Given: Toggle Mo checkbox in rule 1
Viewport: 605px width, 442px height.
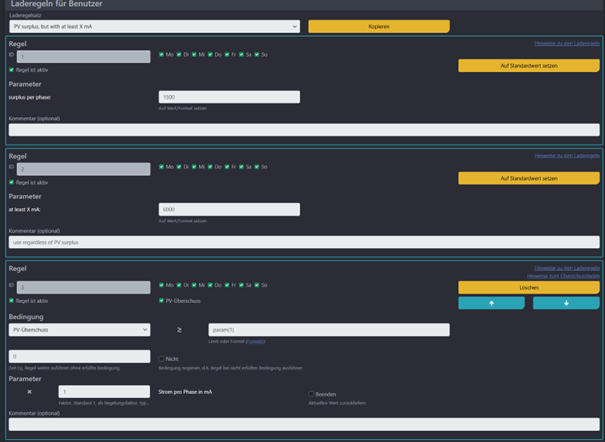Looking at the screenshot, I should pos(162,54).
